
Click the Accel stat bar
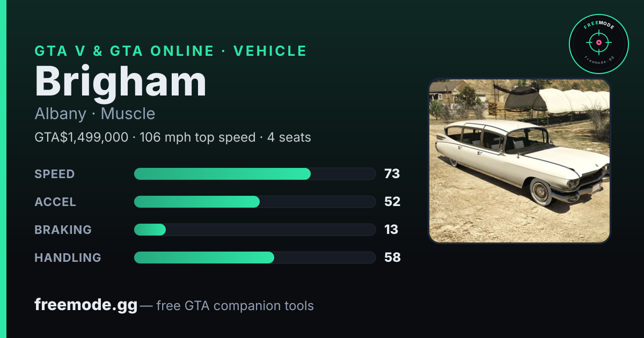pos(254,202)
